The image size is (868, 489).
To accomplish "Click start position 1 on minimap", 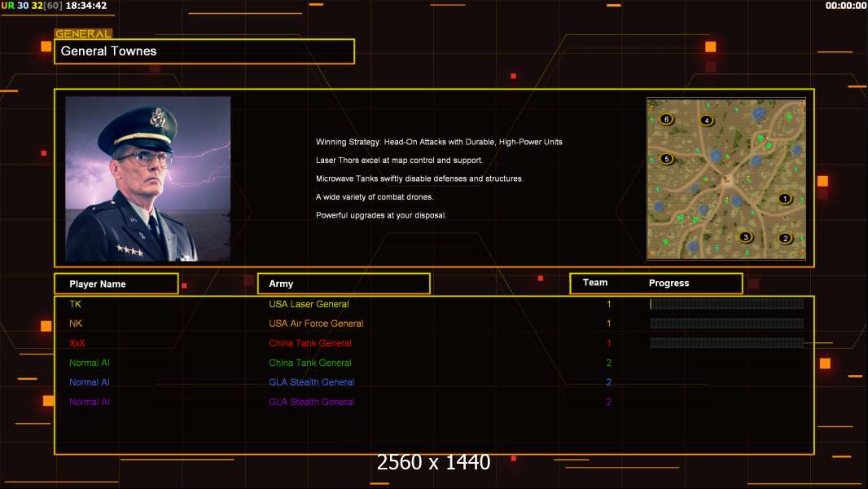I will (784, 198).
